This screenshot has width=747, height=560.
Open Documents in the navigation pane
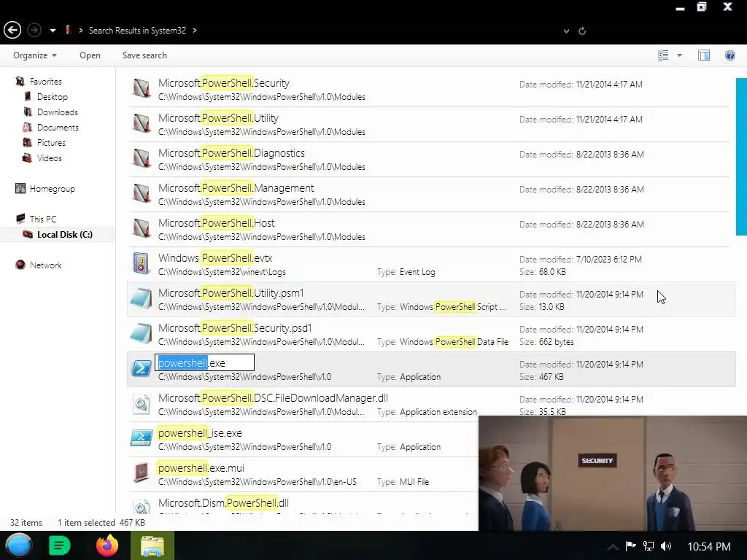[58, 127]
